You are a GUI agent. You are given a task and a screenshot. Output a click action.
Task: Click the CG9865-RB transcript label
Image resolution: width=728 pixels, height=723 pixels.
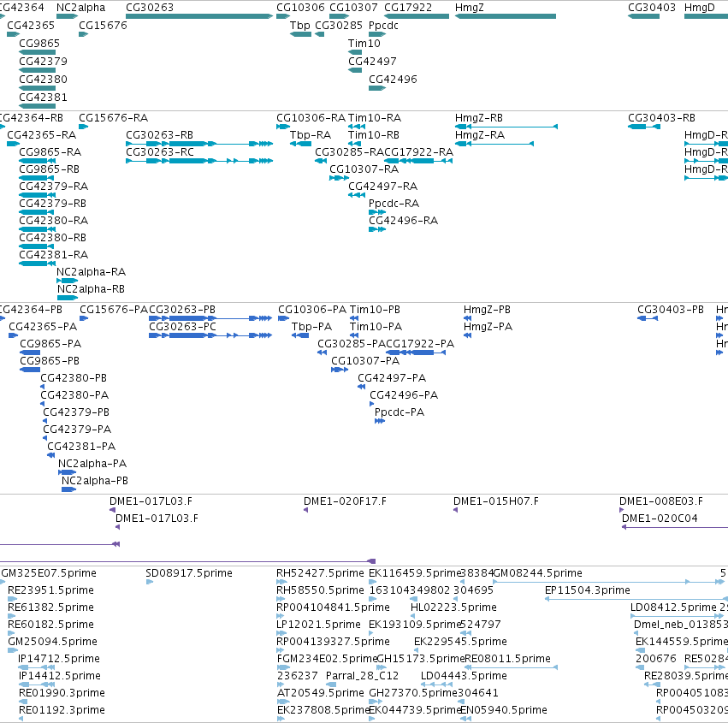click(50, 169)
